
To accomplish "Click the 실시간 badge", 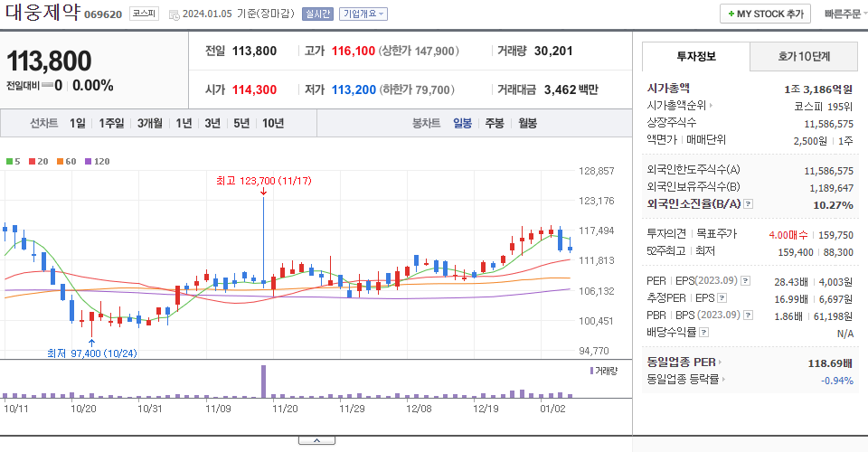I will (317, 14).
